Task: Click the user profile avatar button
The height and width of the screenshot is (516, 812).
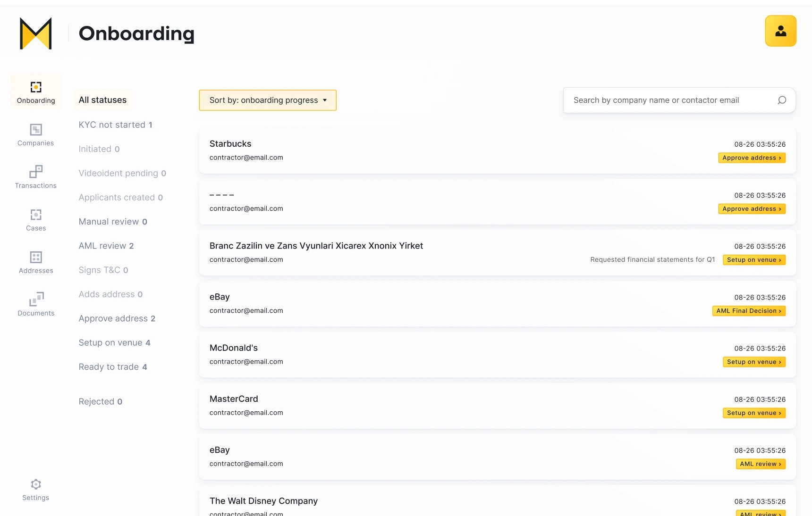Action: (x=780, y=31)
